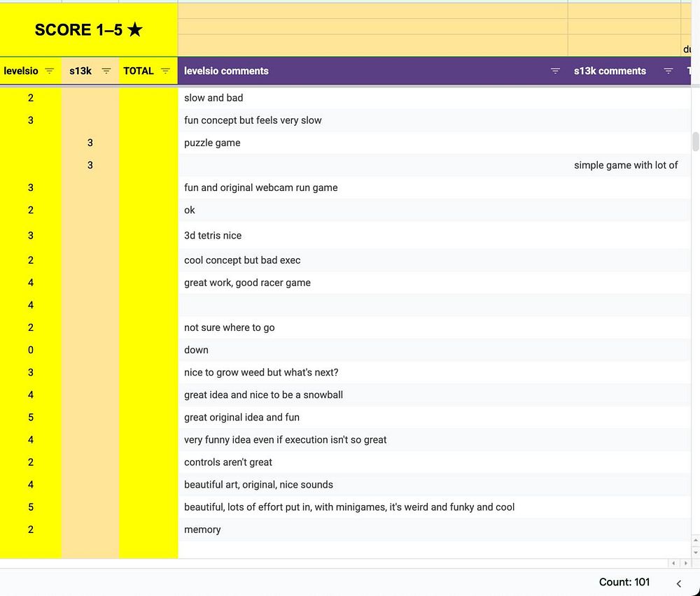
Task: Select s13k score 3 in 'simple game' row
Action: tap(90, 165)
